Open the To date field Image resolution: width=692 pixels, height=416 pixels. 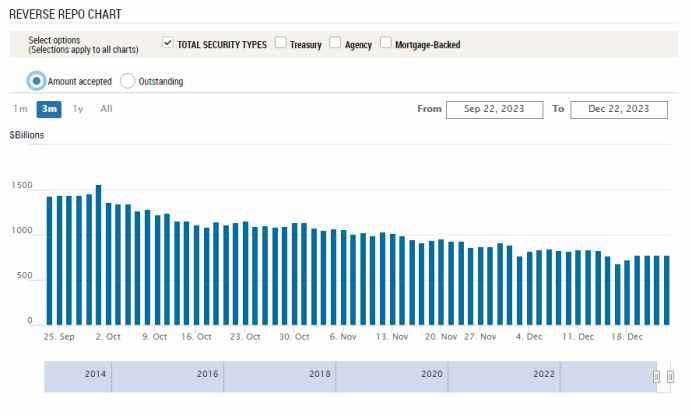pos(618,109)
